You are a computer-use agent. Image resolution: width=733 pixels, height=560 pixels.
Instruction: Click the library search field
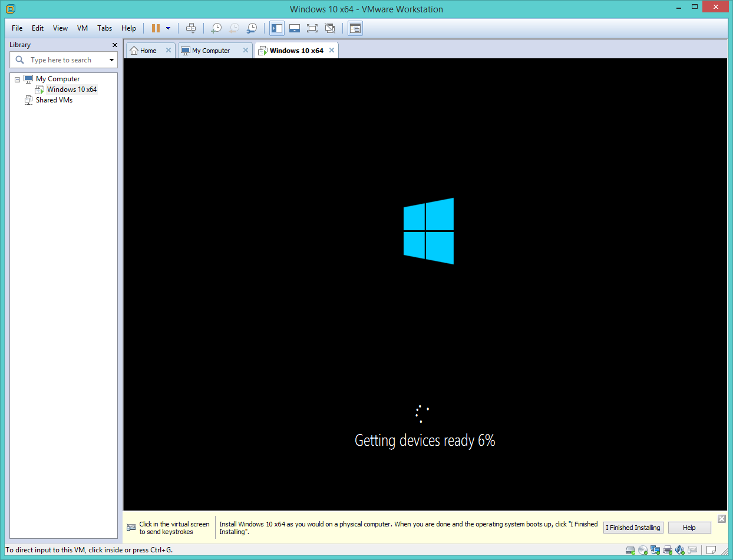[64, 60]
